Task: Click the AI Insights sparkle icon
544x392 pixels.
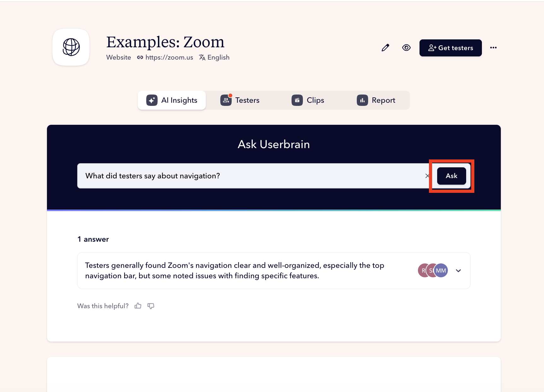Action: click(x=152, y=100)
